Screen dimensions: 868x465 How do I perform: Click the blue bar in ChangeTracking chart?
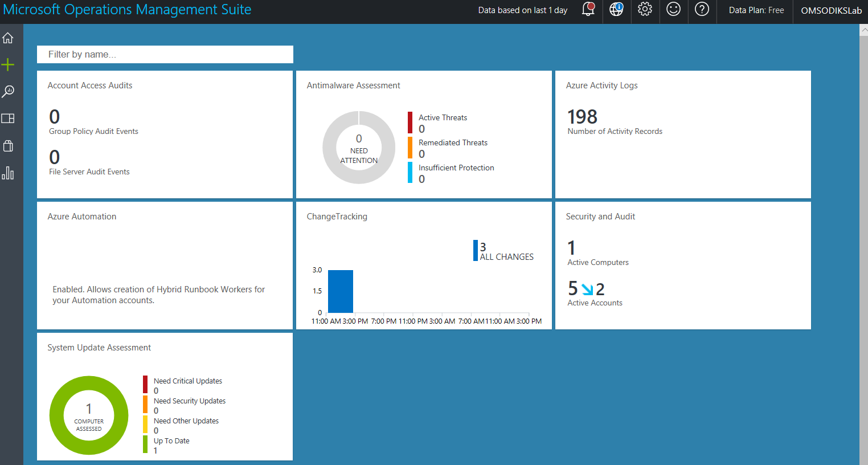(341, 291)
